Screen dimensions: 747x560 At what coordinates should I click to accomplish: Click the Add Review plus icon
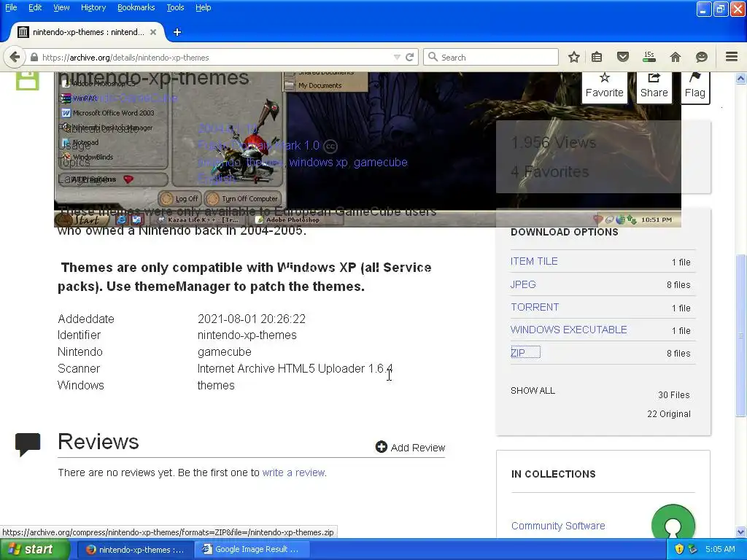pyautogui.click(x=381, y=447)
